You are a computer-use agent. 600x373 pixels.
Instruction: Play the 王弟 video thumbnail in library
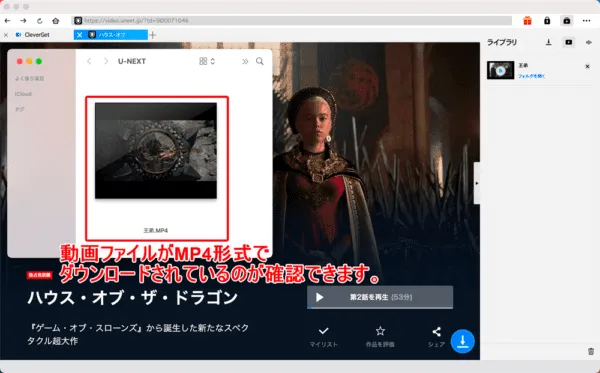[500, 70]
